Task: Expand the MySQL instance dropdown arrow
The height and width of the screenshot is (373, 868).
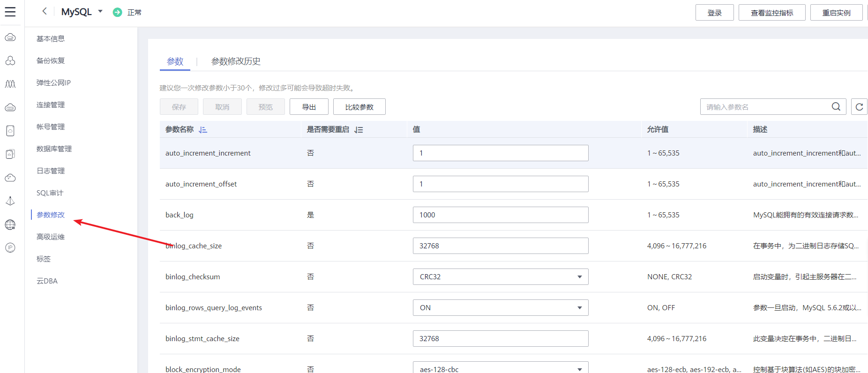Action: coord(100,11)
